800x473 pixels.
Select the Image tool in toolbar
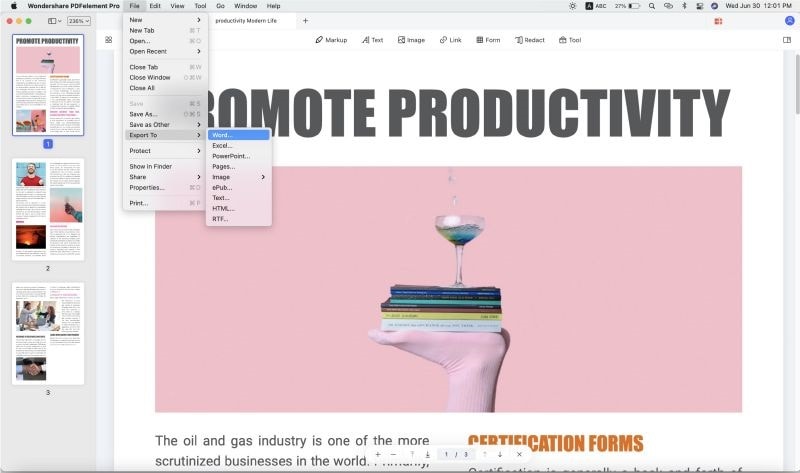pos(411,40)
